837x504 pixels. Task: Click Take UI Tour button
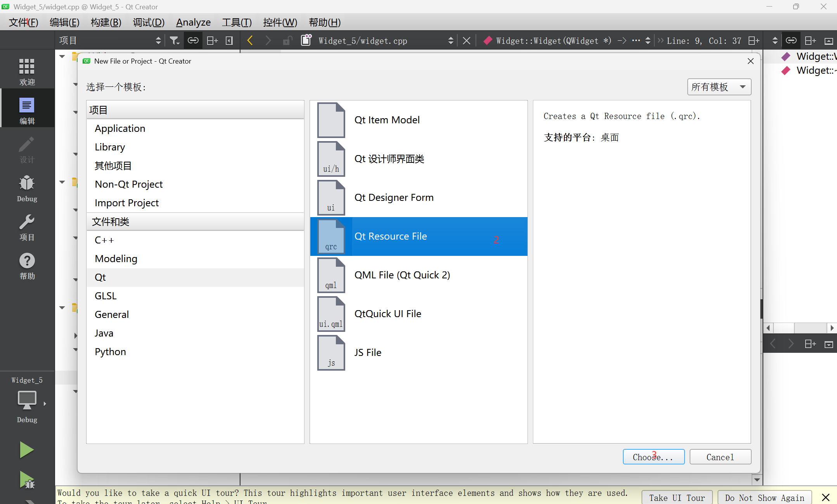(677, 498)
